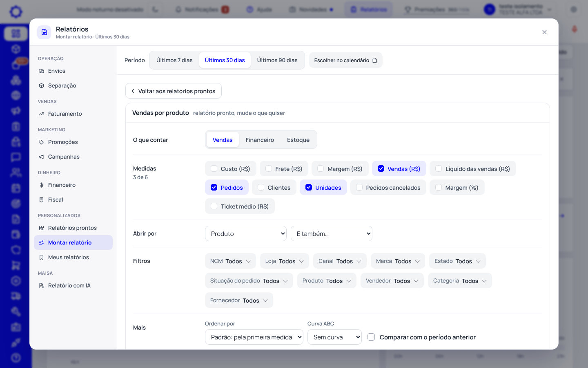Click the Financeiro dollar icon in sidebar
The image size is (588, 368).
pos(41,185)
